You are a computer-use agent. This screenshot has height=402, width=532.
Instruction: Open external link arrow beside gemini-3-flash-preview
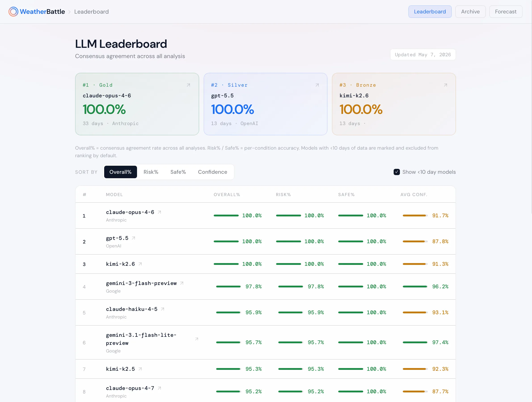point(182,283)
